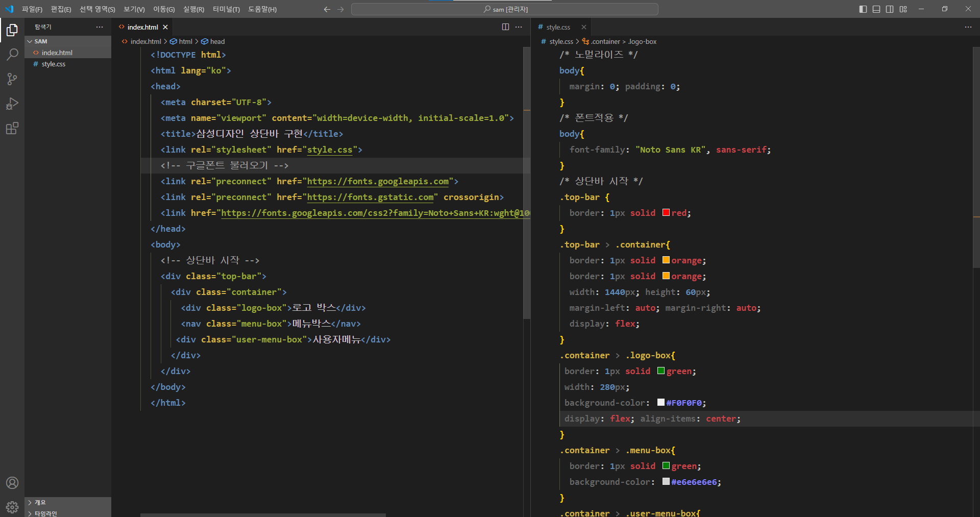Screen dimensions: 980x517
Task: Switch to the index.html editor tab
Action: click(x=143, y=27)
